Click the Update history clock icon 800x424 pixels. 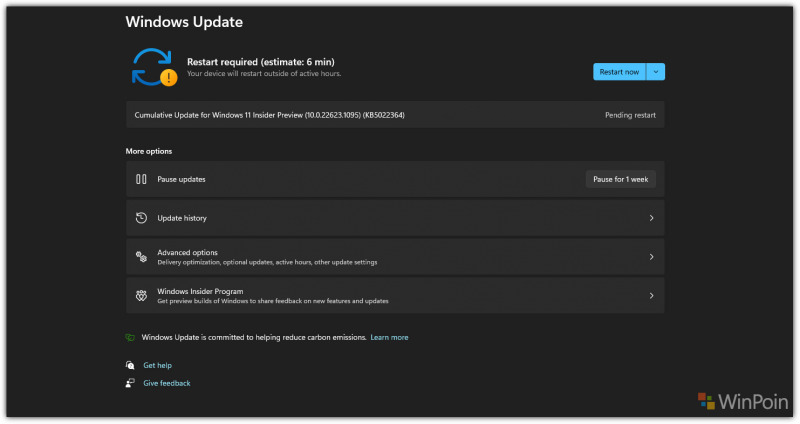click(141, 218)
